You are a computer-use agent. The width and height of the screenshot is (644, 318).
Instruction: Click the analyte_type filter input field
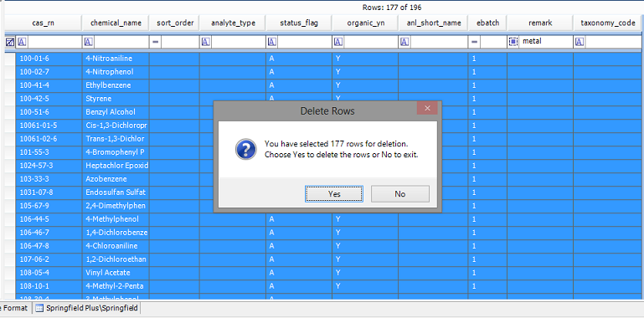(238, 42)
